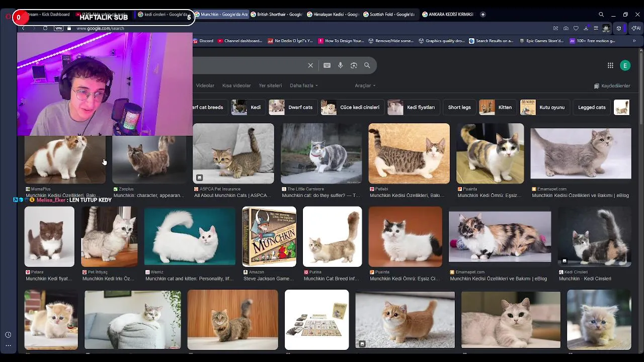Select the Legged cats filter chip

click(x=592, y=107)
